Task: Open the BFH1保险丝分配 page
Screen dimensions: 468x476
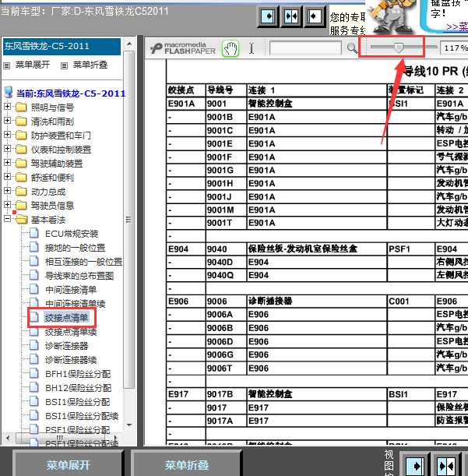Action: tap(78, 374)
